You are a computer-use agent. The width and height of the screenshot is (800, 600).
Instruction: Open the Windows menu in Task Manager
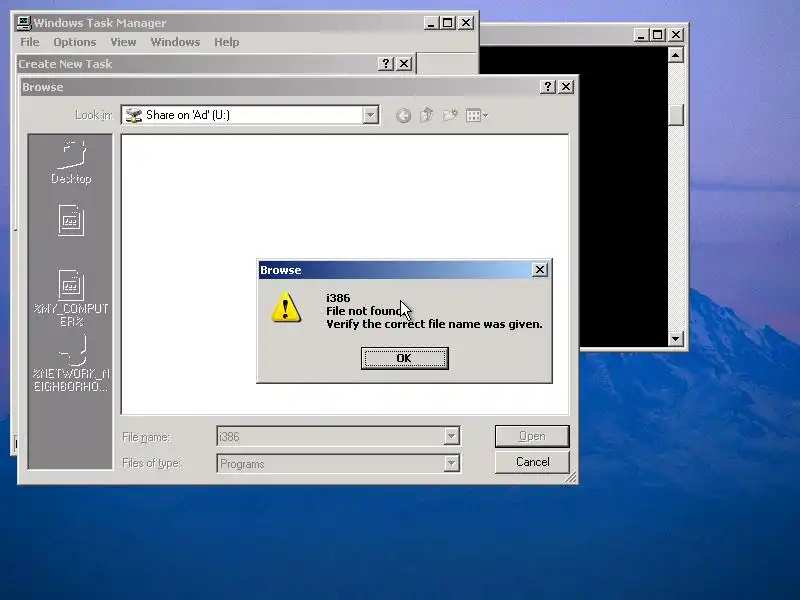(175, 42)
